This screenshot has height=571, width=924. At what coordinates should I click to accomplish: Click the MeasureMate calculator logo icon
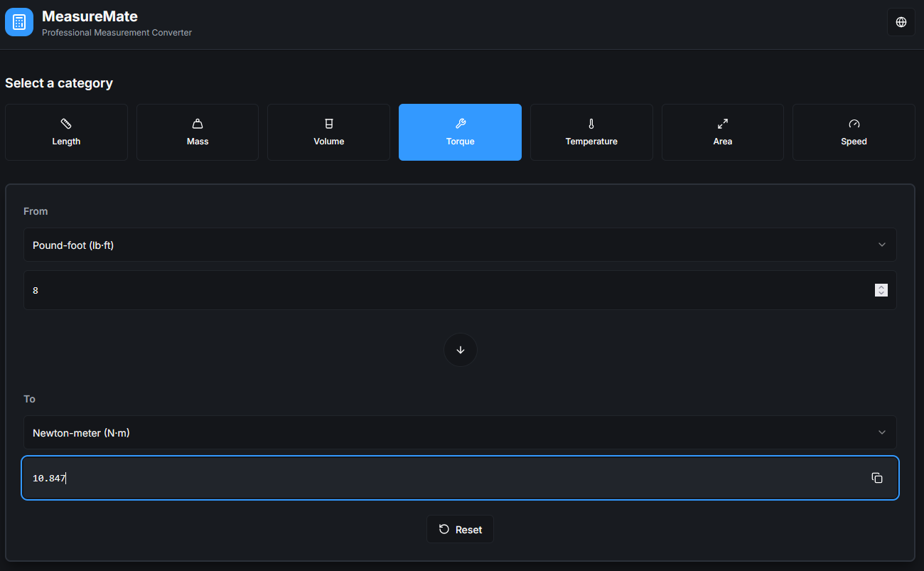click(x=19, y=22)
